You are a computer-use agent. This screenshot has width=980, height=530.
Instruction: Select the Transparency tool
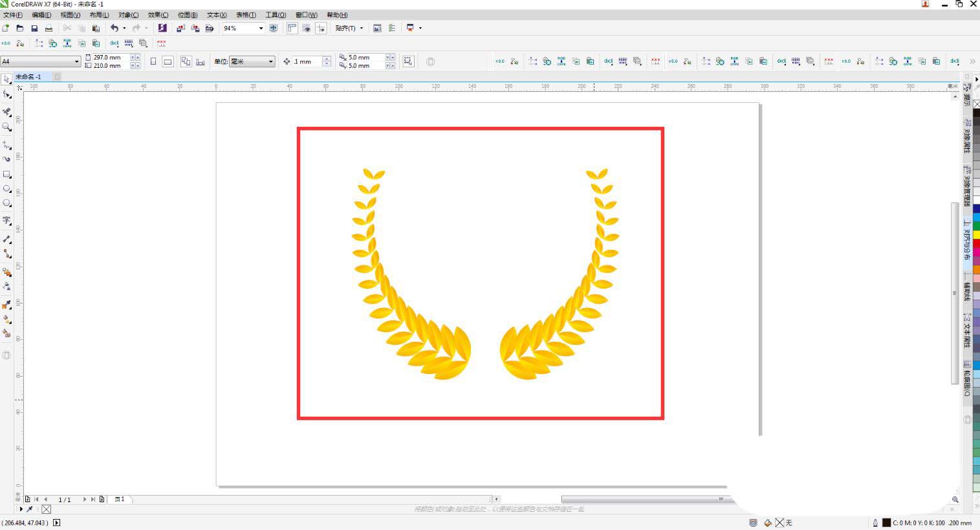point(7,287)
